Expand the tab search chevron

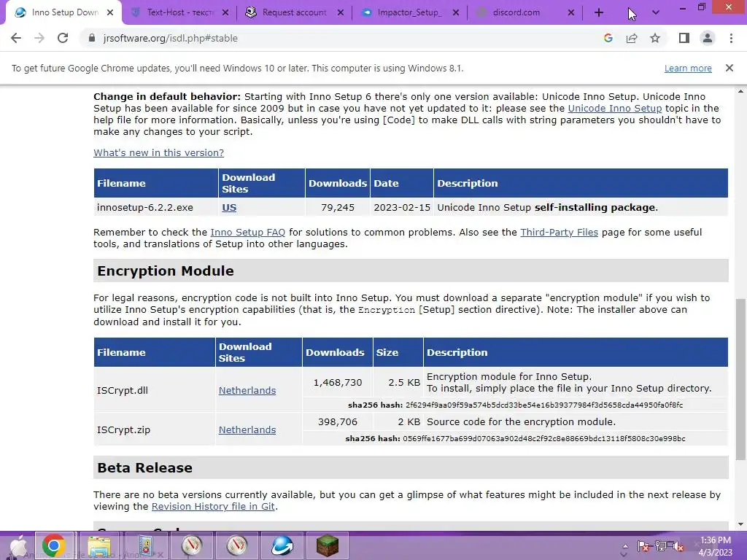pyautogui.click(x=656, y=13)
